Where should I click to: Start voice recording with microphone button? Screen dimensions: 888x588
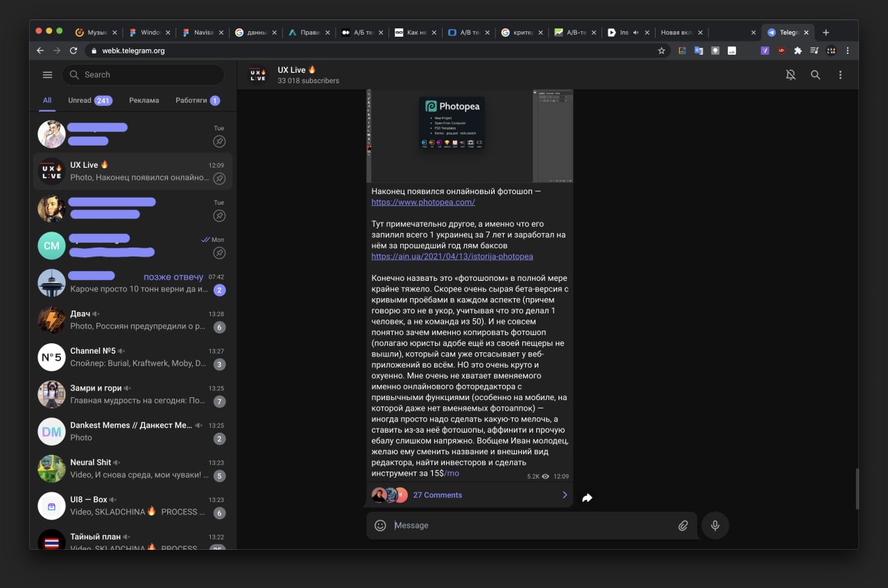(715, 526)
